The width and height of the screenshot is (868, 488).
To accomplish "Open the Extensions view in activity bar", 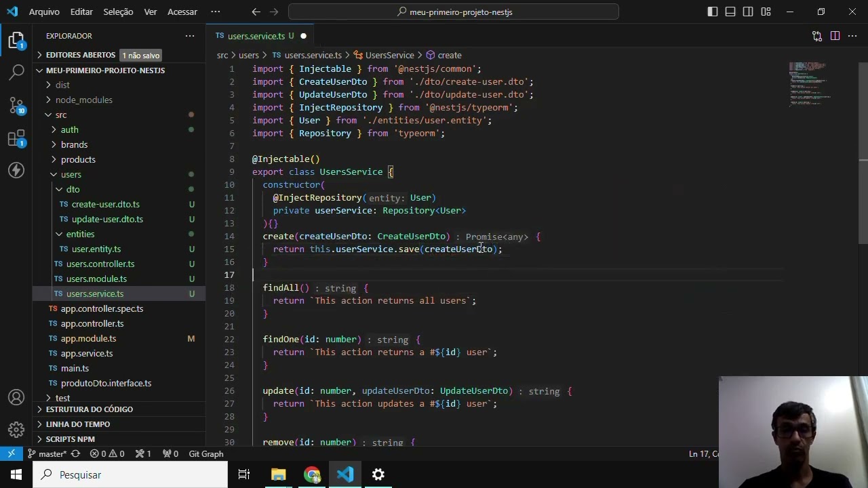I will coord(16,138).
